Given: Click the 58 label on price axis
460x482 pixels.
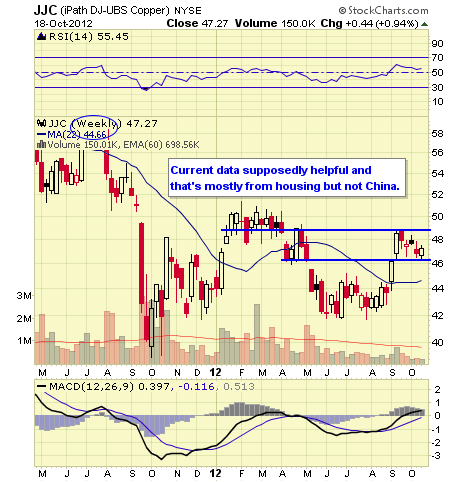Looking at the screenshot, I should point(437,134).
